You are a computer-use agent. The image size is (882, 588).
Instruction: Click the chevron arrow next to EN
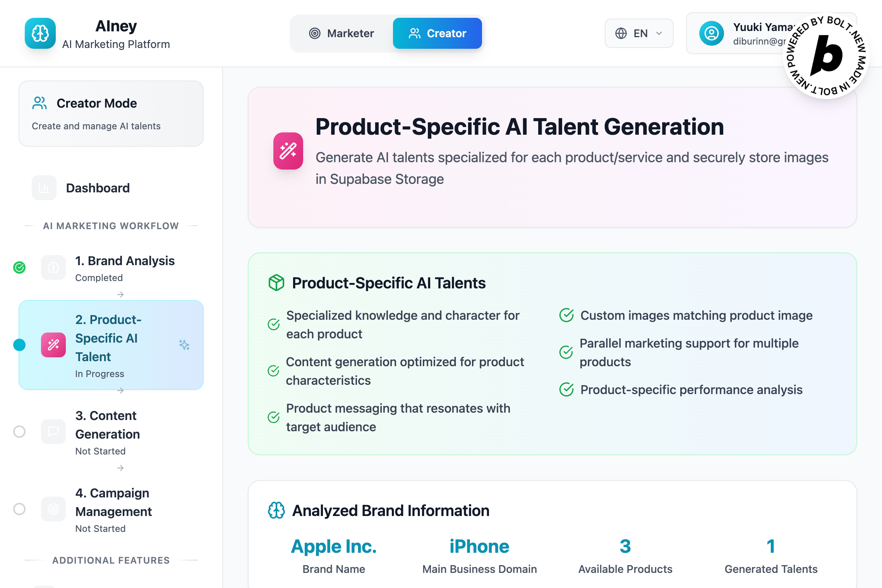[659, 34]
